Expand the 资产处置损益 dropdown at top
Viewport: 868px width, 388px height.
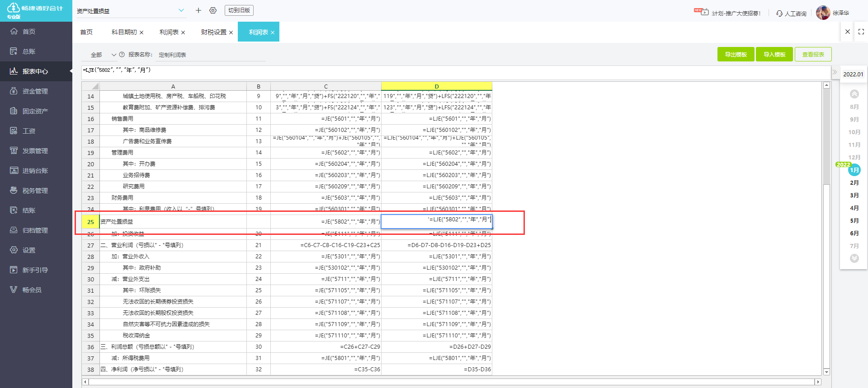[x=181, y=10]
